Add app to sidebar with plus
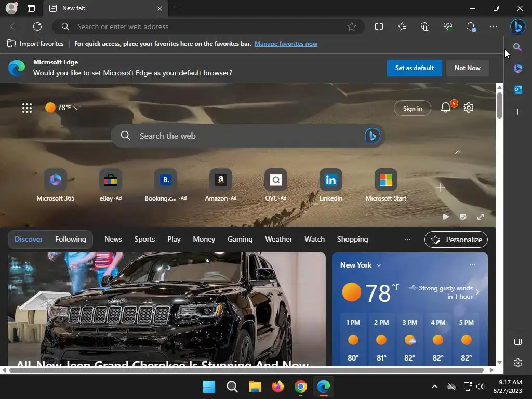Viewport: 532px width, 399px height. [517, 112]
